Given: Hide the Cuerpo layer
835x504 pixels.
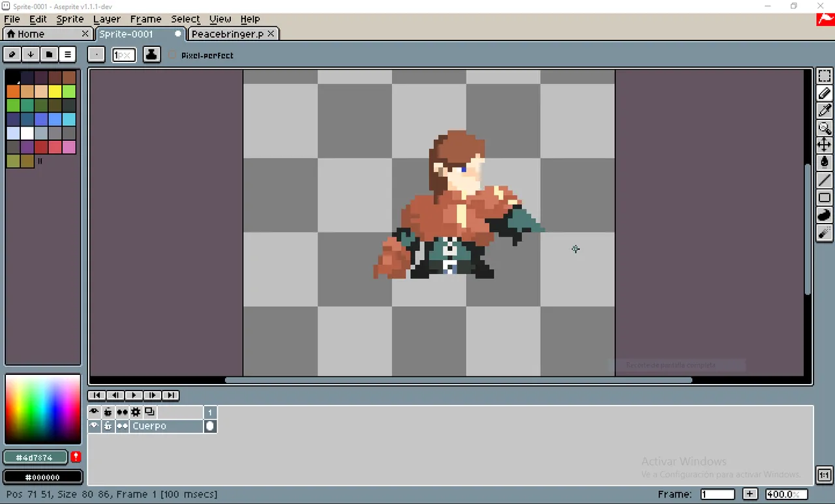Looking at the screenshot, I should coord(95,426).
